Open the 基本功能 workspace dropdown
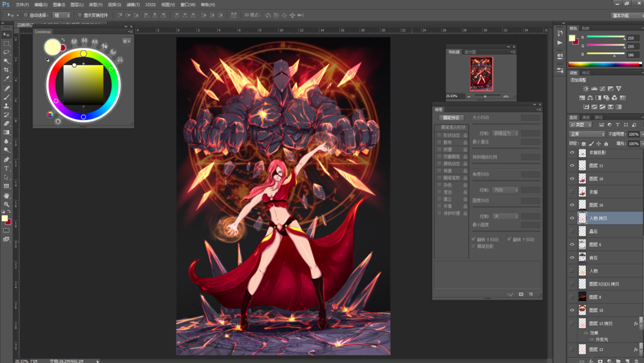 pyautogui.click(x=623, y=15)
